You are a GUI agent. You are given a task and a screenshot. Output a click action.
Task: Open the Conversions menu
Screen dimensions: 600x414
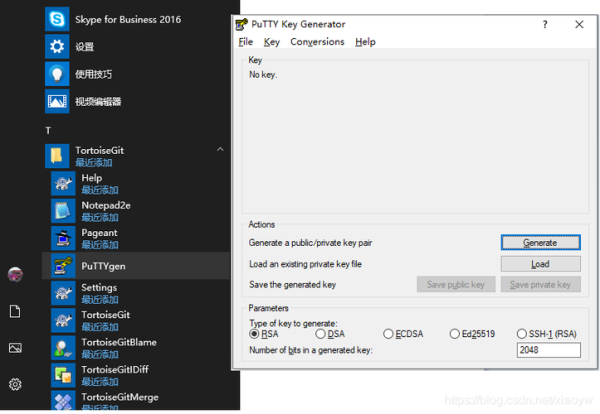(x=317, y=42)
